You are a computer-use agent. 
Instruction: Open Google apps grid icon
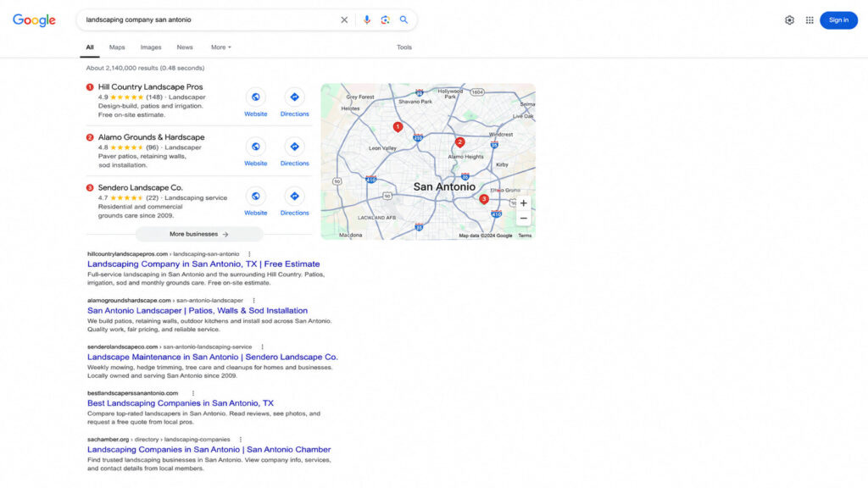[x=810, y=20]
